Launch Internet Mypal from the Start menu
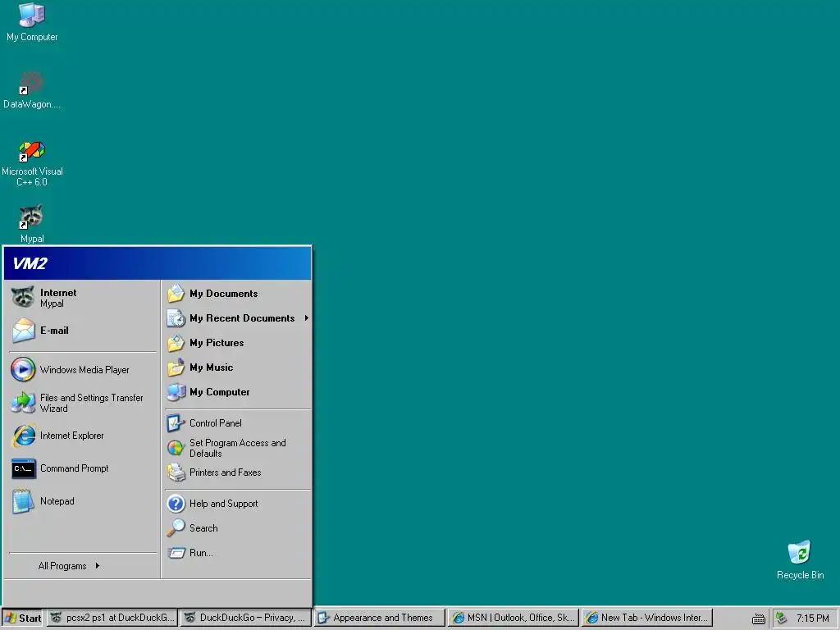Image resolution: width=840 pixels, height=630 pixels. (83, 298)
